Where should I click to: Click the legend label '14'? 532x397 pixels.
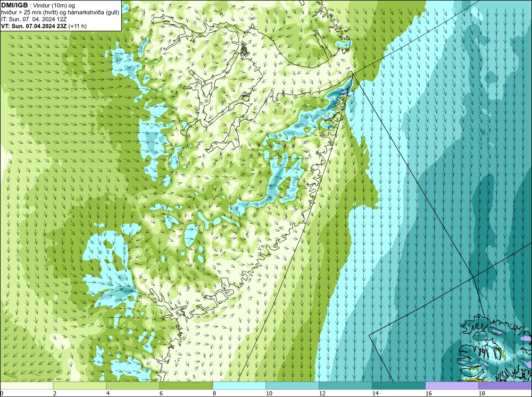(x=375, y=393)
